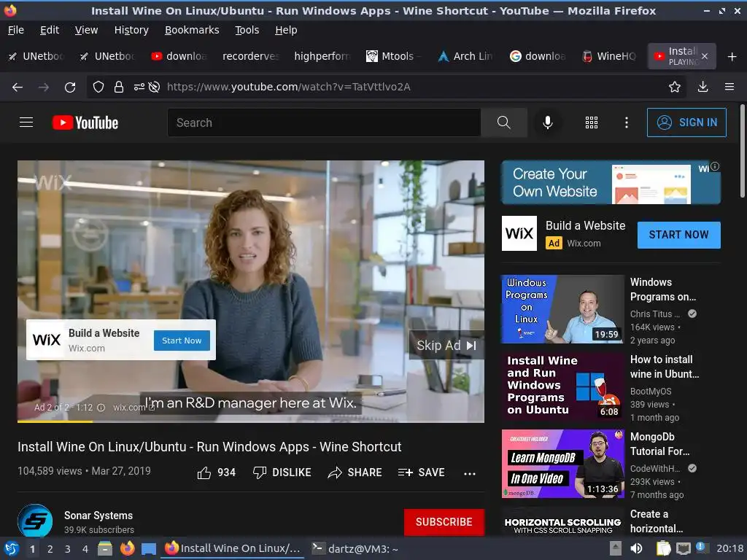Launch Firefox from the taskbar launcher
Viewport: 747px width, 560px height.
click(x=127, y=548)
